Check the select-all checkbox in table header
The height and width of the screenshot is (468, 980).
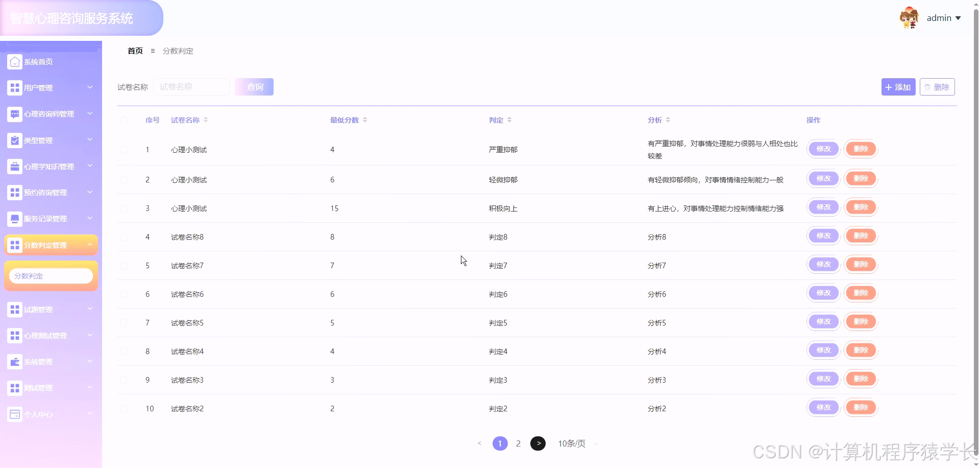[x=124, y=120]
